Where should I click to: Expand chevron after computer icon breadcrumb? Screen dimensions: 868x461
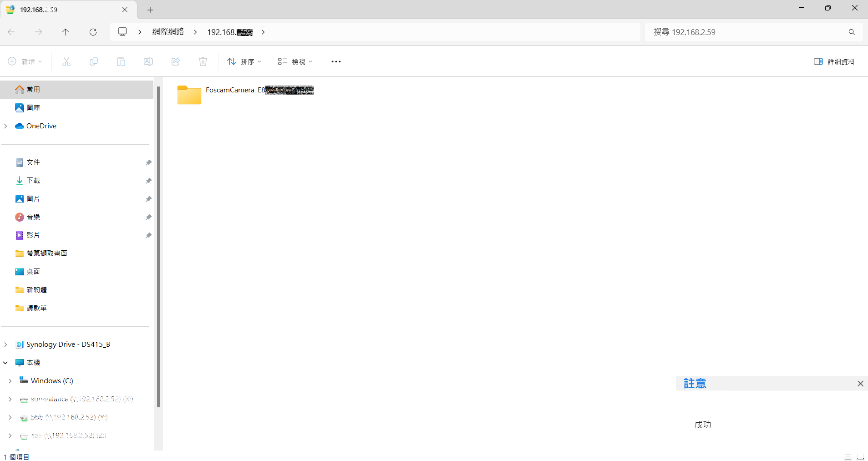pyautogui.click(x=140, y=32)
